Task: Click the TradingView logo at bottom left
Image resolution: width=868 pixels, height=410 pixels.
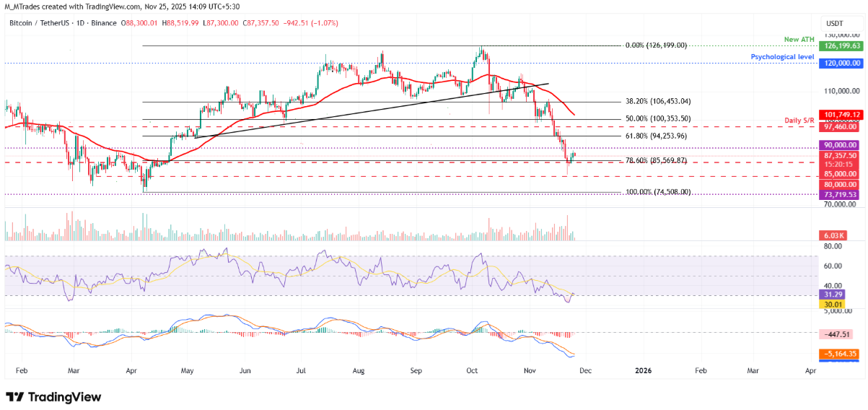Action: 53,397
